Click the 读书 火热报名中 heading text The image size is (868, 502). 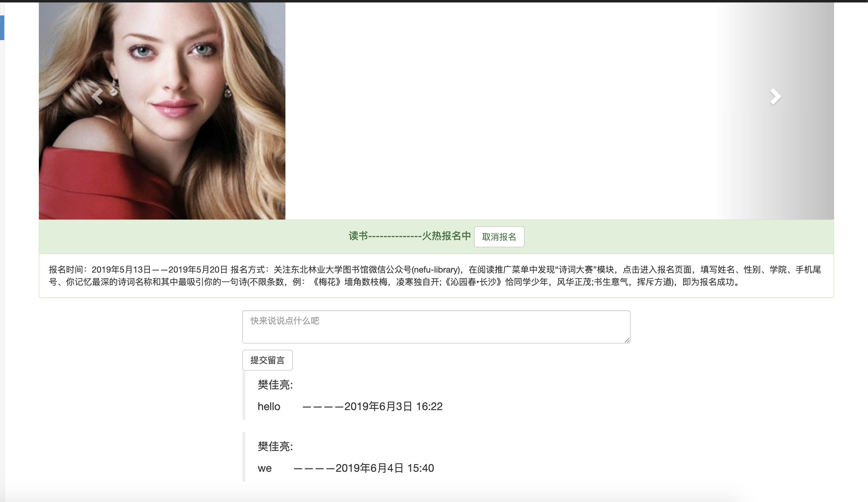tap(409, 236)
